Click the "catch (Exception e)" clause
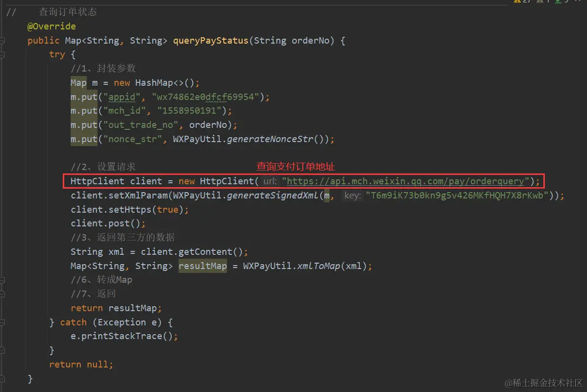The height and width of the screenshot is (392, 587). pos(111,322)
